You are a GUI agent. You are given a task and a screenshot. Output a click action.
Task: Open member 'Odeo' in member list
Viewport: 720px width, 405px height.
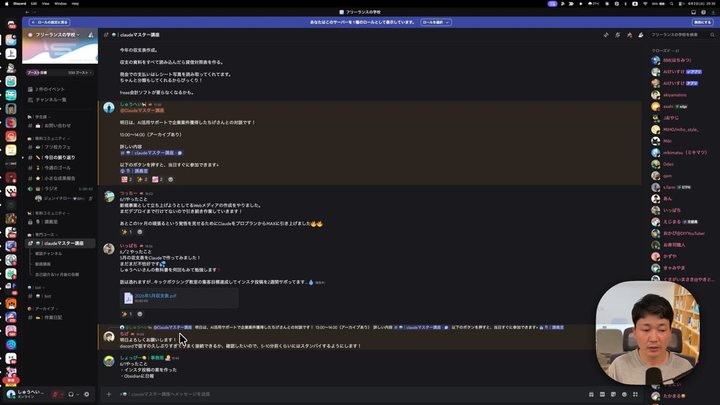point(668,164)
